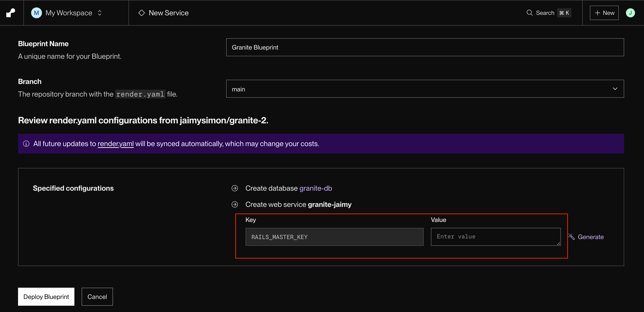Click the info icon in purple banner
This screenshot has height=312, width=644.
[x=26, y=144]
